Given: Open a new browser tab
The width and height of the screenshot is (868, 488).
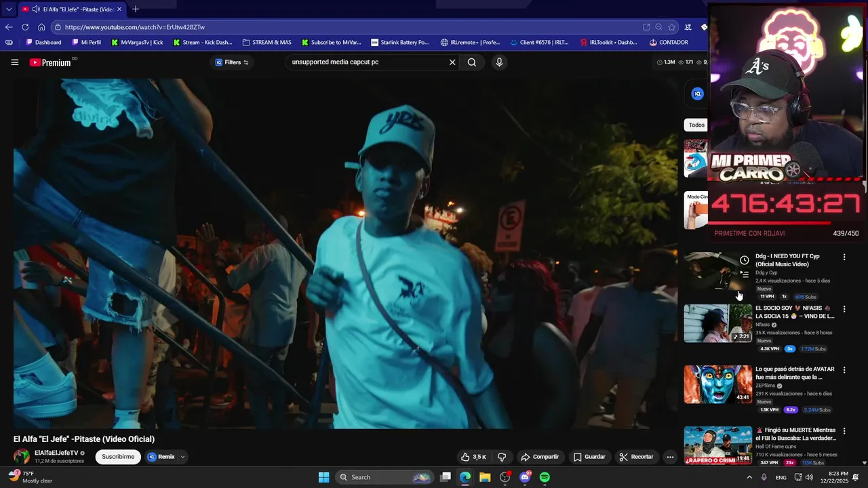Looking at the screenshot, I should pos(136,9).
